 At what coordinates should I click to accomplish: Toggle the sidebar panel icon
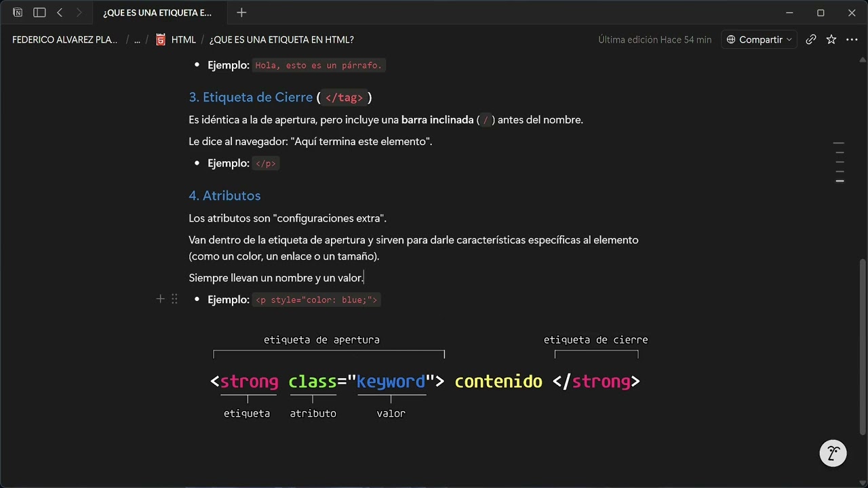coord(39,13)
